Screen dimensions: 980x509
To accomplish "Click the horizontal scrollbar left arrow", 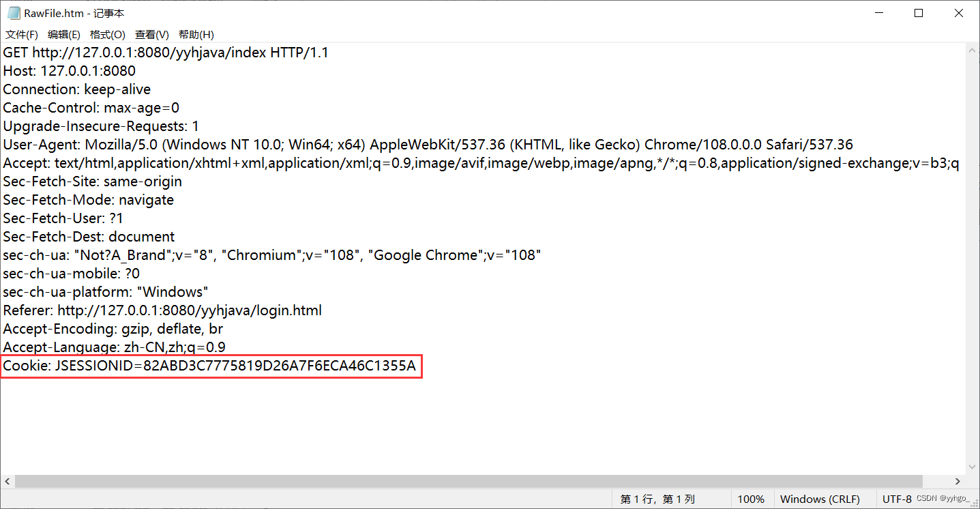I will 7,481.
